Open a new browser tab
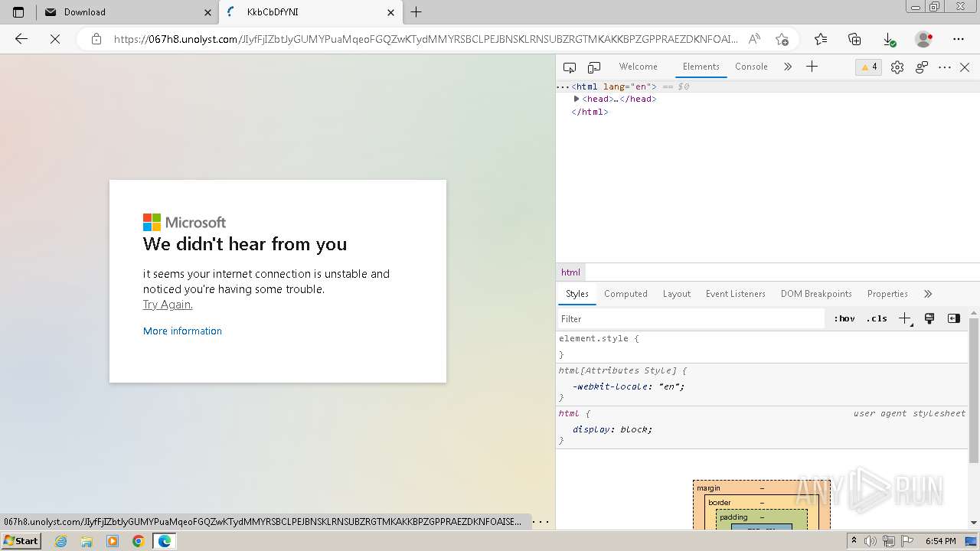This screenshot has width=980, height=551. (x=416, y=12)
